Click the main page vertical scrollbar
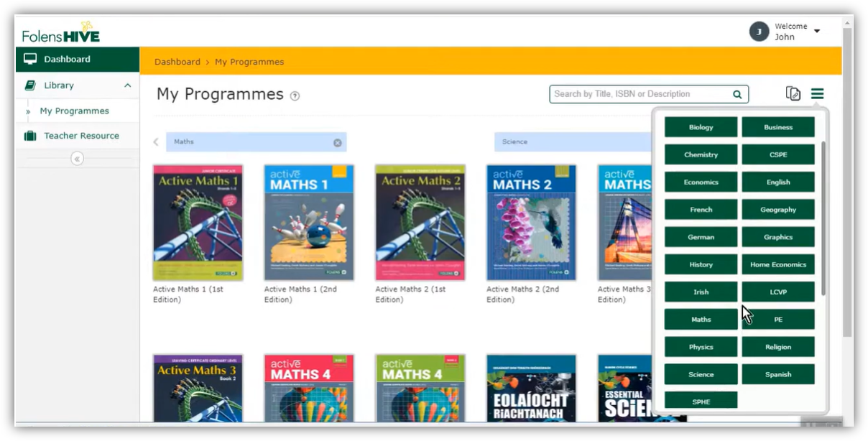 848,182
